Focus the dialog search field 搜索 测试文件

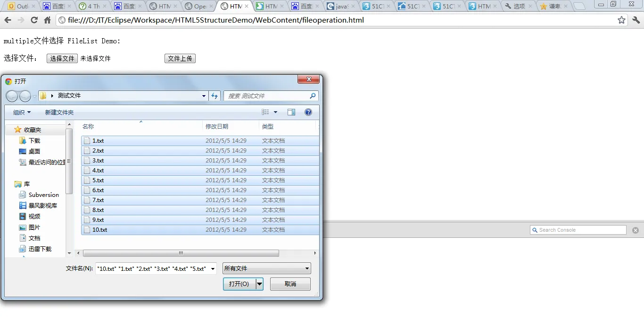pos(266,96)
